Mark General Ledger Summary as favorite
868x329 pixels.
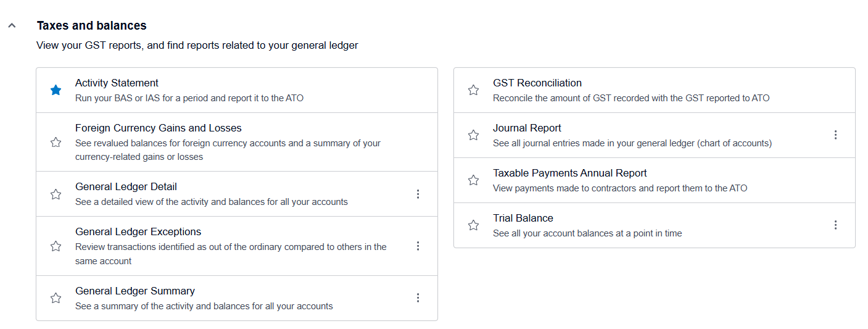pyautogui.click(x=56, y=298)
